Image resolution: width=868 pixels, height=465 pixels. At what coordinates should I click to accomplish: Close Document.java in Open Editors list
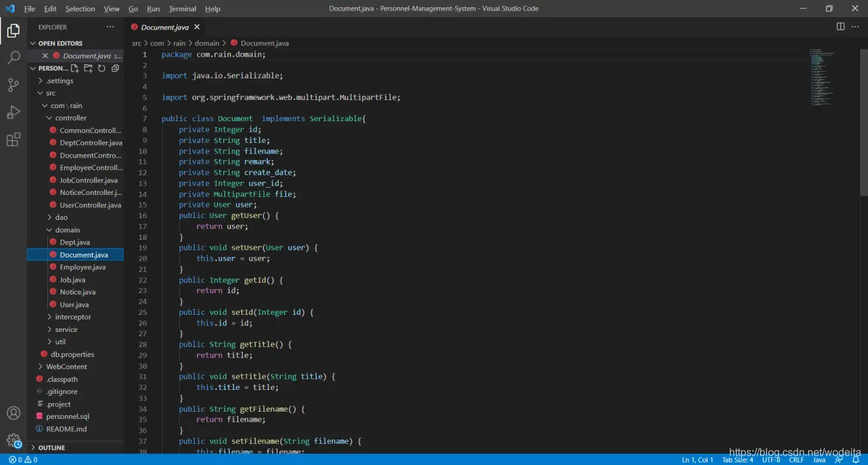pos(45,56)
